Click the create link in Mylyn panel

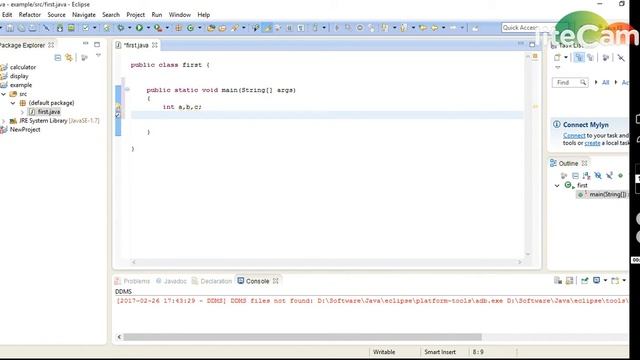(592, 143)
